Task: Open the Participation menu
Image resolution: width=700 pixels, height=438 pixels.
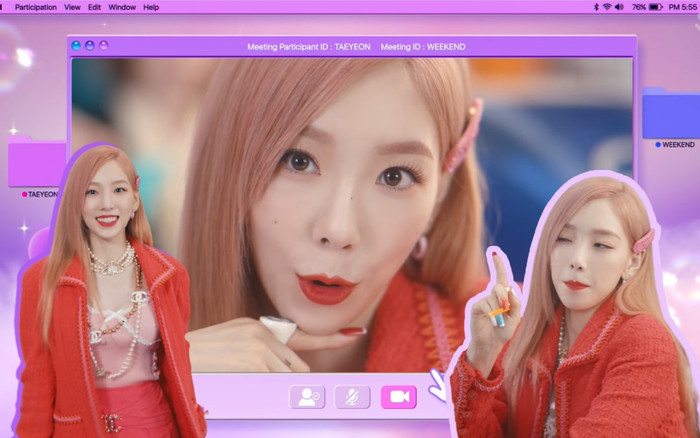Action: [x=36, y=7]
